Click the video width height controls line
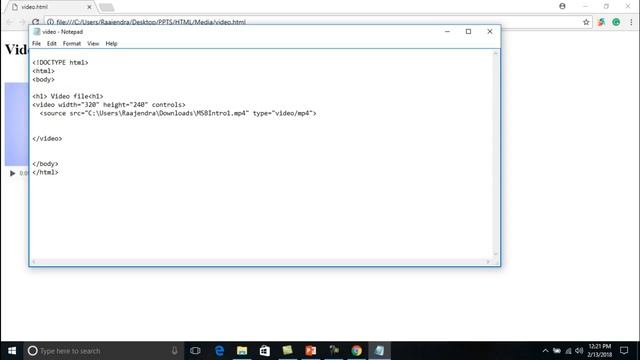Image resolution: width=640 pixels, height=360 pixels. pos(109,105)
